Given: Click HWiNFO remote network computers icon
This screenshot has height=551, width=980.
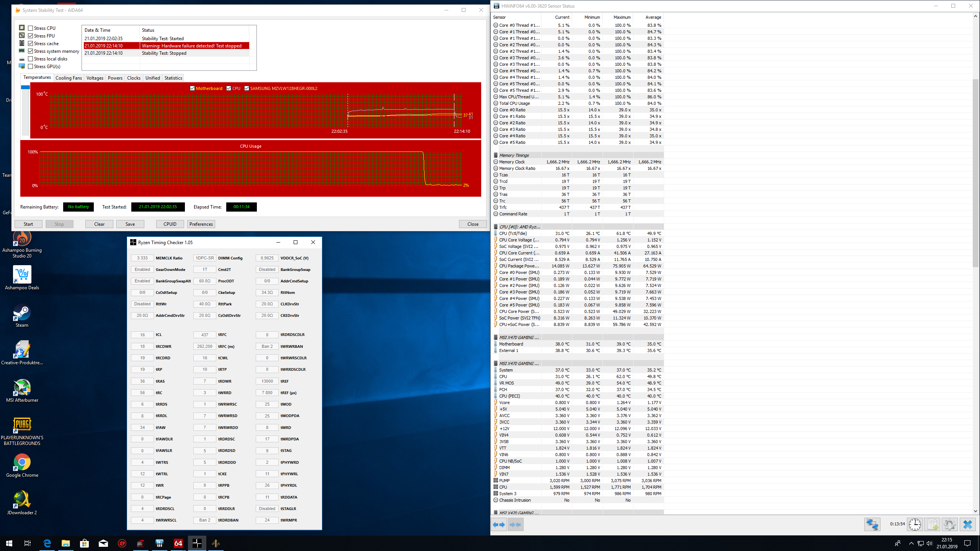Looking at the screenshot, I should (x=872, y=524).
